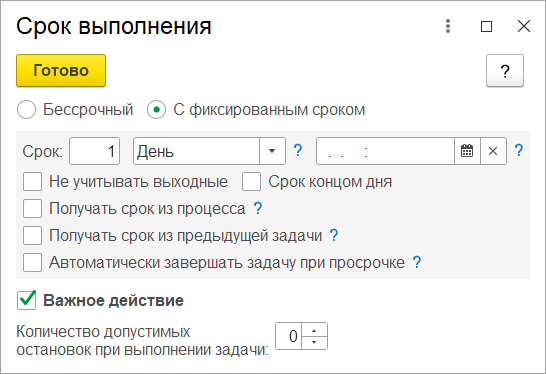Clear the date field with X
546x374 pixels.
click(x=493, y=151)
